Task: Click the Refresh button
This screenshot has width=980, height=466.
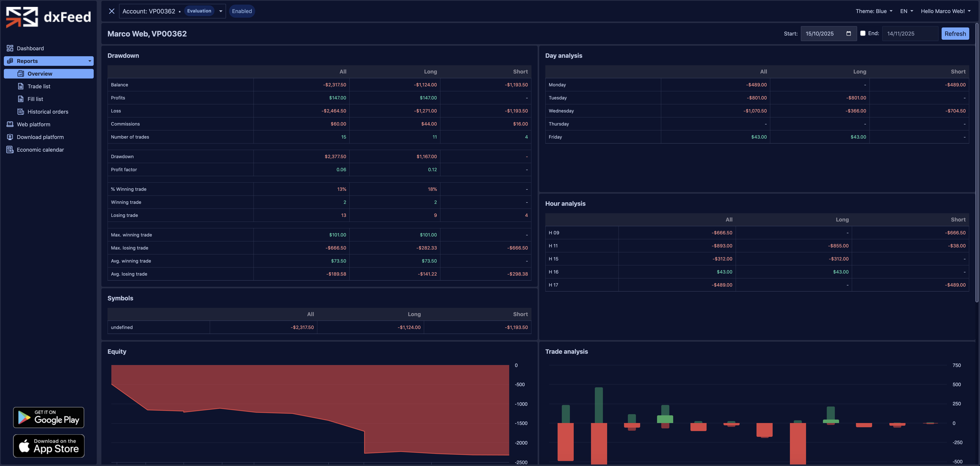Action: [x=955, y=33]
